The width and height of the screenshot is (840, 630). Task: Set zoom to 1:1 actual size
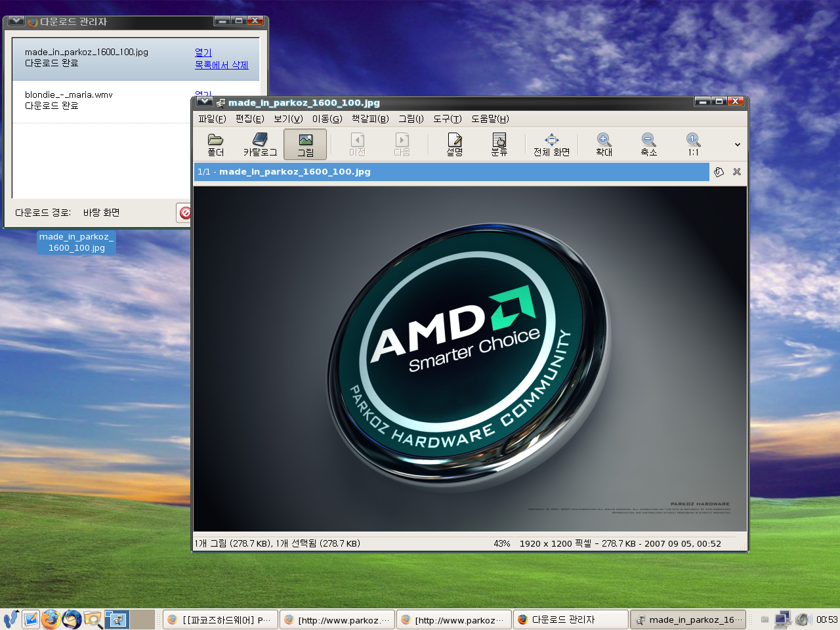point(693,144)
